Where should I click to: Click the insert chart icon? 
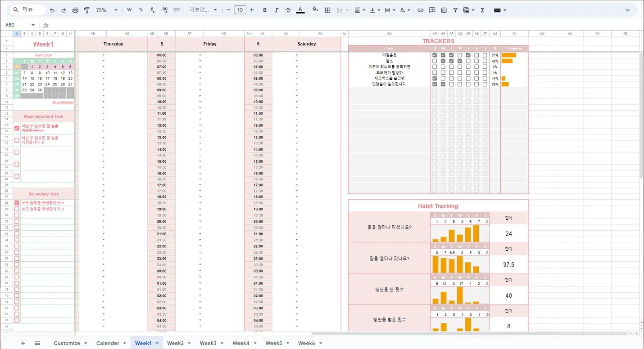point(444,10)
